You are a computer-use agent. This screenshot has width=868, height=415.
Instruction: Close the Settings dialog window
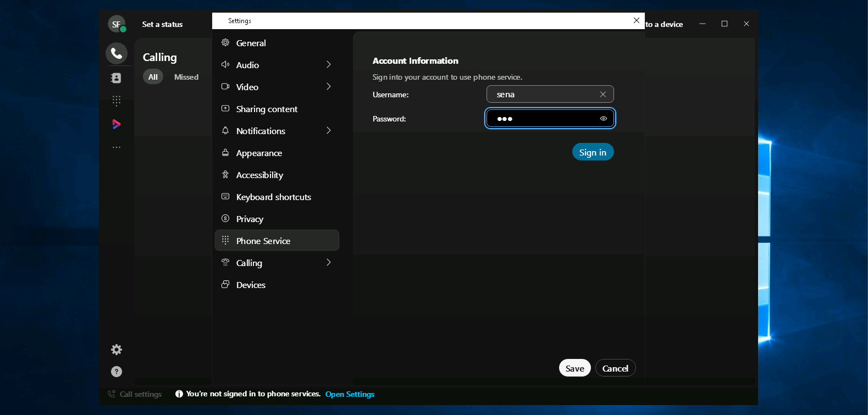pos(637,20)
